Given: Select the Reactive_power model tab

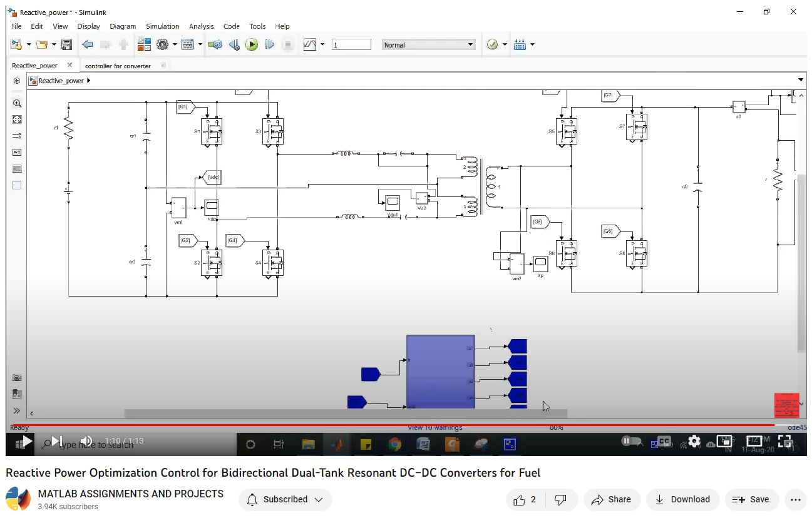Looking at the screenshot, I should (x=34, y=65).
